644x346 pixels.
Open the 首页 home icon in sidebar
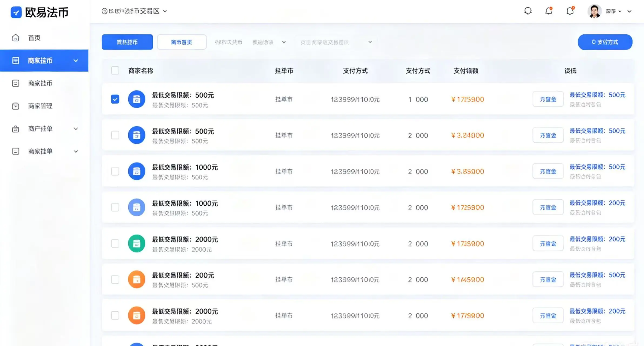click(16, 38)
